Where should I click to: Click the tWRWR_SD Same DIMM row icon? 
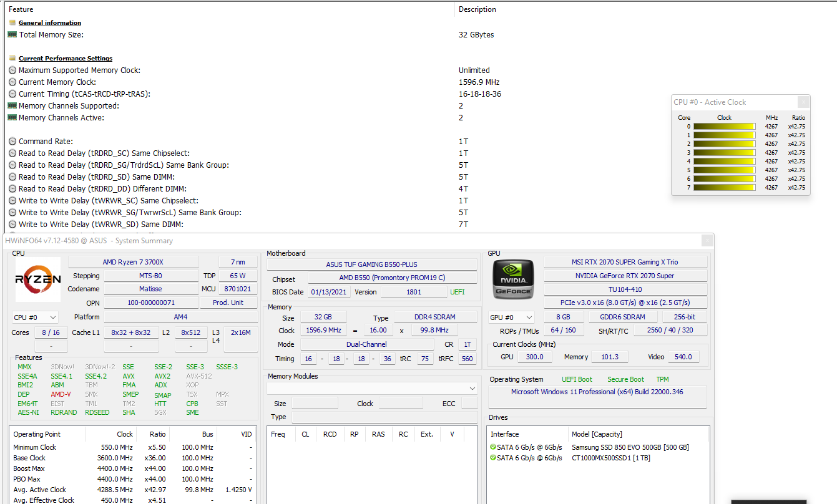12,225
